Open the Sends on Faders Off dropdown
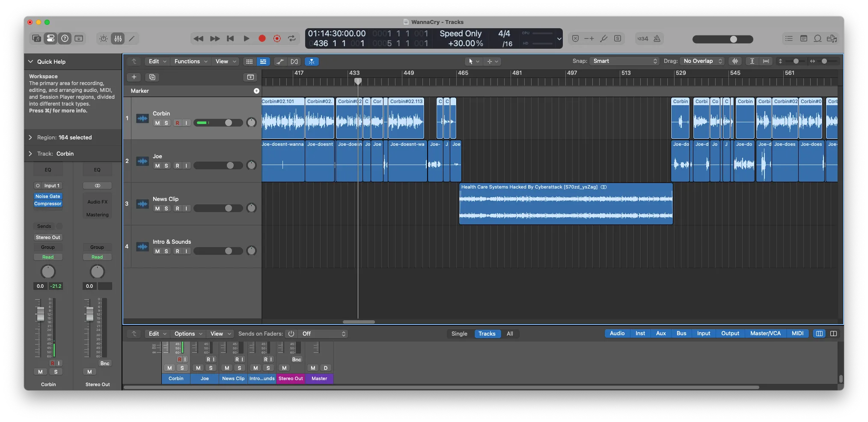 324,334
